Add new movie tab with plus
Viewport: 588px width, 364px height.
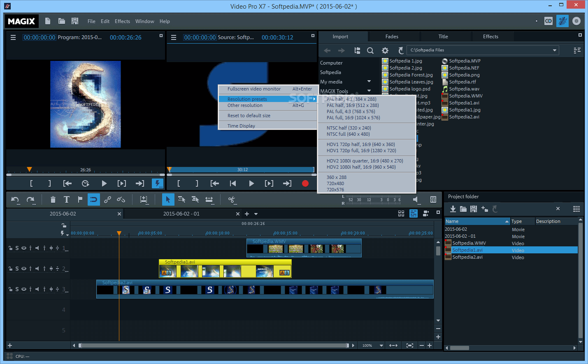click(x=247, y=214)
